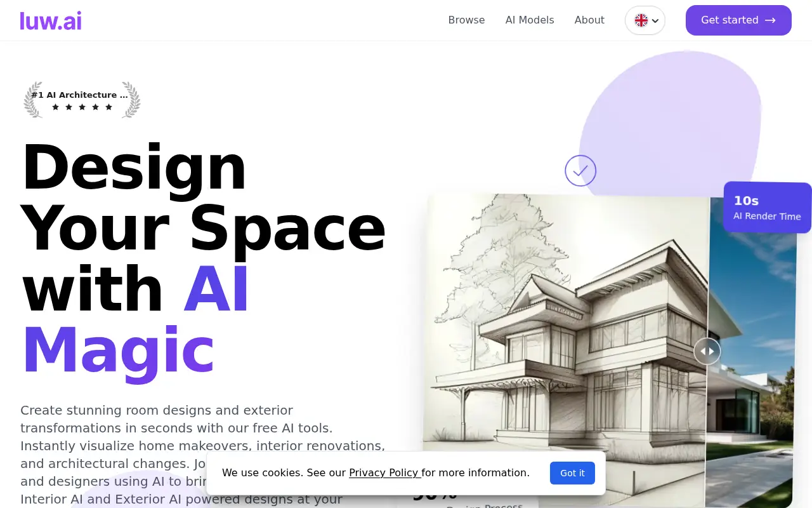Go to the AI Models page
Screen dimensions: 812x508
point(529,20)
